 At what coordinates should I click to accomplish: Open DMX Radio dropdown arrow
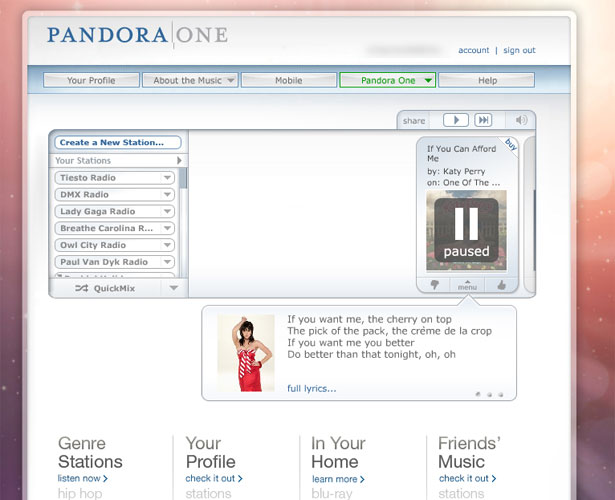tap(167, 195)
